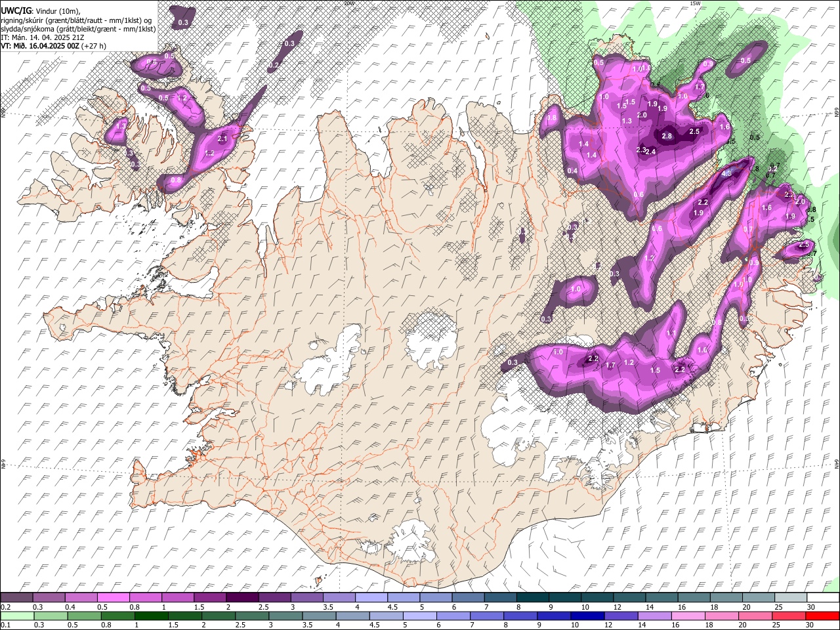Click the light pink 16–18 swatch in the lower legend row
Viewport: 840px width, 630px height.
click(x=688, y=616)
